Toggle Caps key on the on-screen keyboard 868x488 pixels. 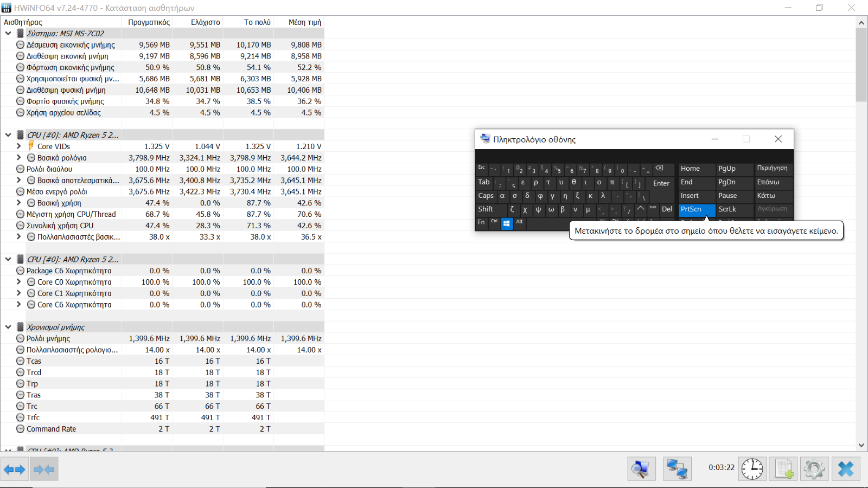(486, 196)
